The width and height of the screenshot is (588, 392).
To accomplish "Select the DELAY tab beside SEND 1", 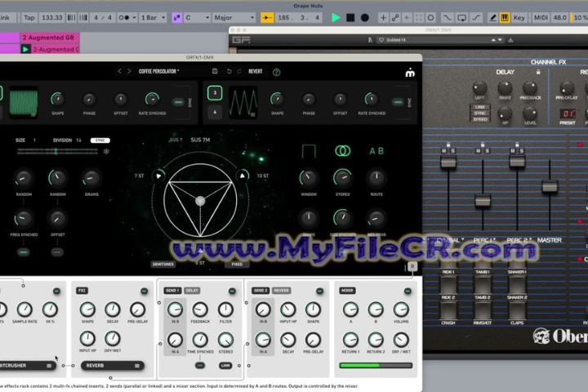I will pos(192,291).
